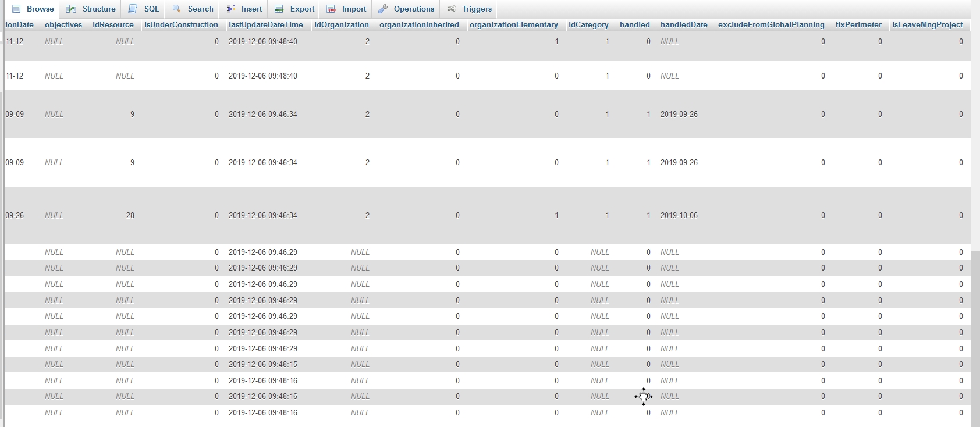Click the excludeFromGlobalPlanning column header

tap(770, 24)
